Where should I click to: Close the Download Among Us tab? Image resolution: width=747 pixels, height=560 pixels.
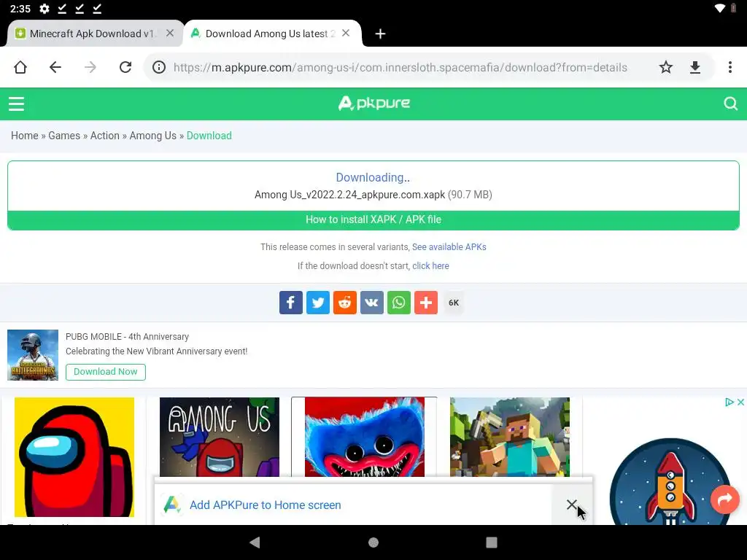[x=346, y=33]
